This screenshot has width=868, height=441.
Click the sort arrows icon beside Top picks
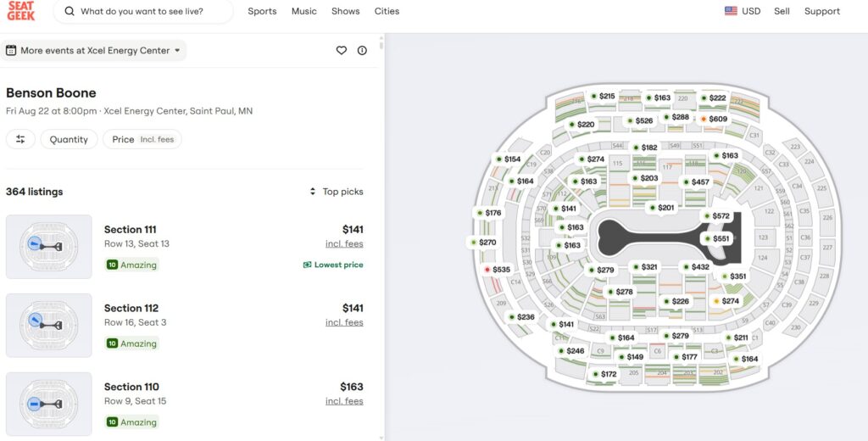(x=313, y=192)
